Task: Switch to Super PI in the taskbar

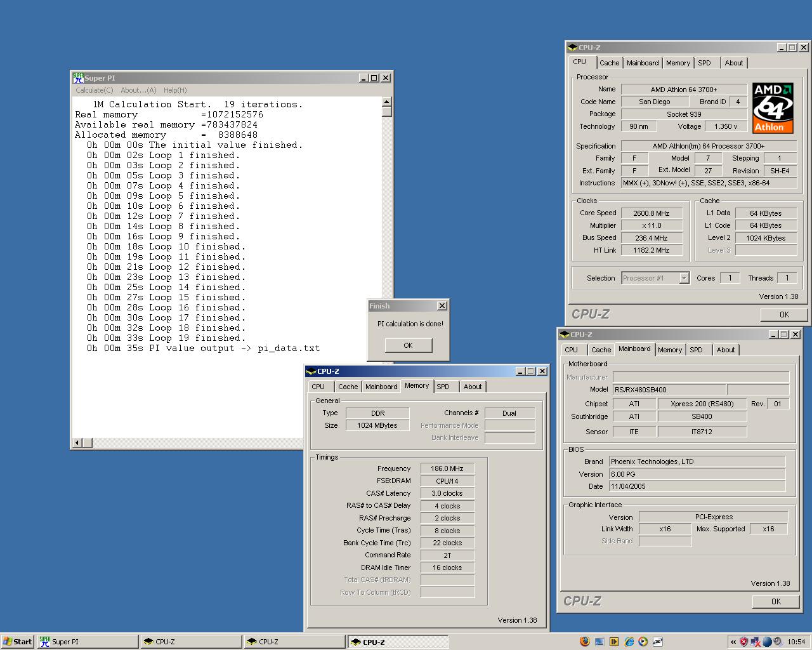Action: 88,642
